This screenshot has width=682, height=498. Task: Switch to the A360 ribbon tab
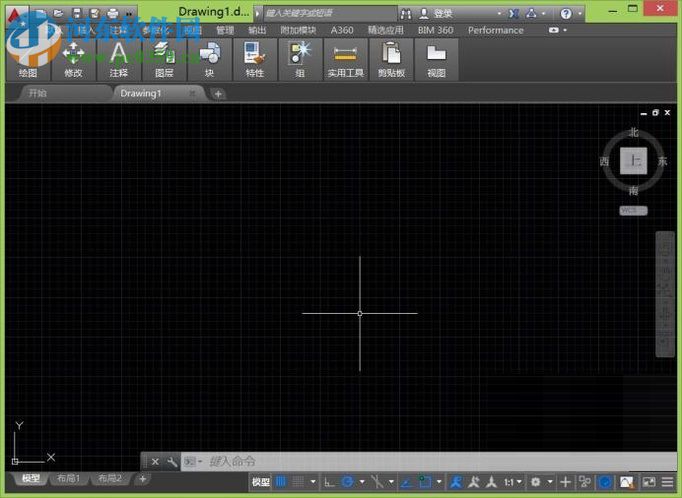point(342,30)
